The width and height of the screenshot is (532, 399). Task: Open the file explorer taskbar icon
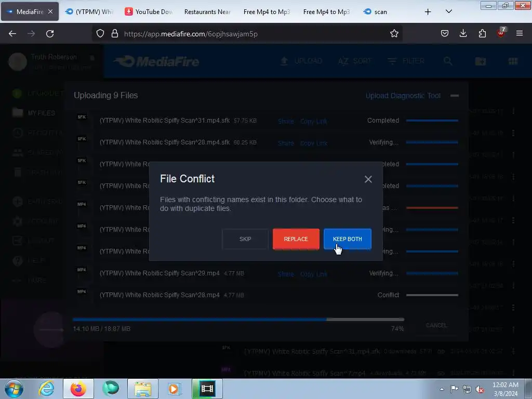(143, 389)
